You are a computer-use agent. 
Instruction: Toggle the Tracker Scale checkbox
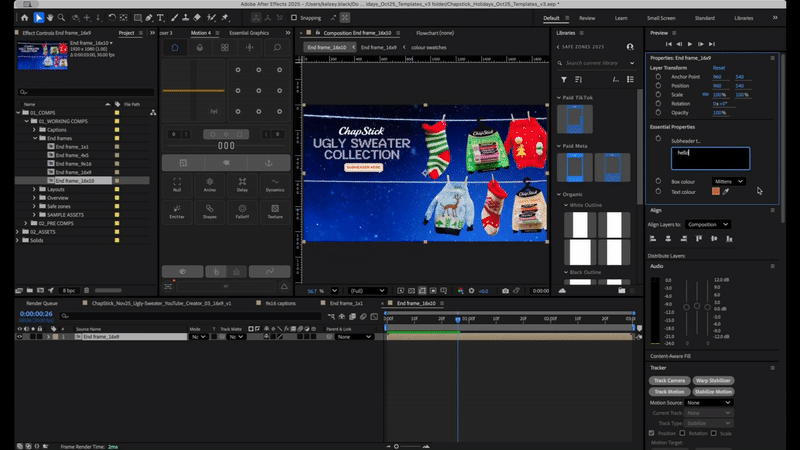point(714,433)
